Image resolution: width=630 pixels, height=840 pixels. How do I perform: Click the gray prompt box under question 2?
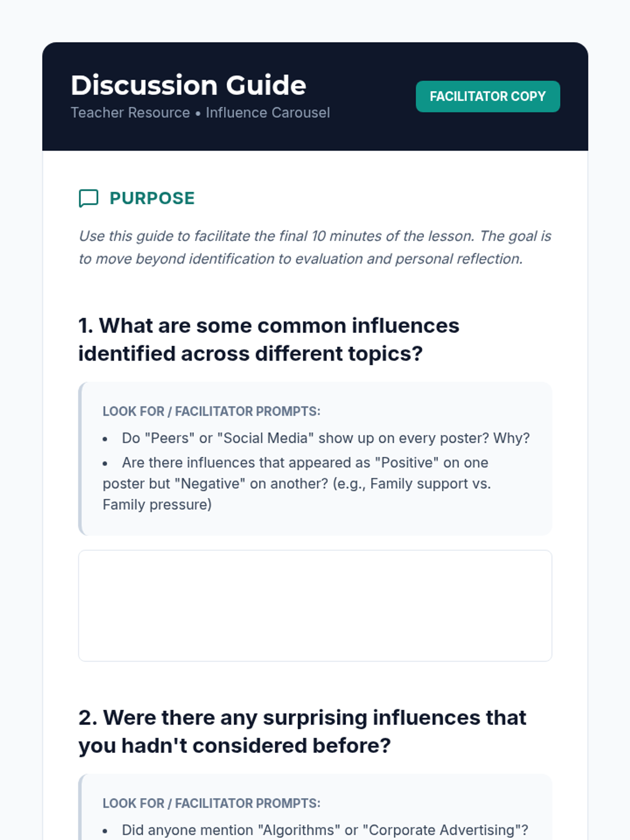click(315, 807)
